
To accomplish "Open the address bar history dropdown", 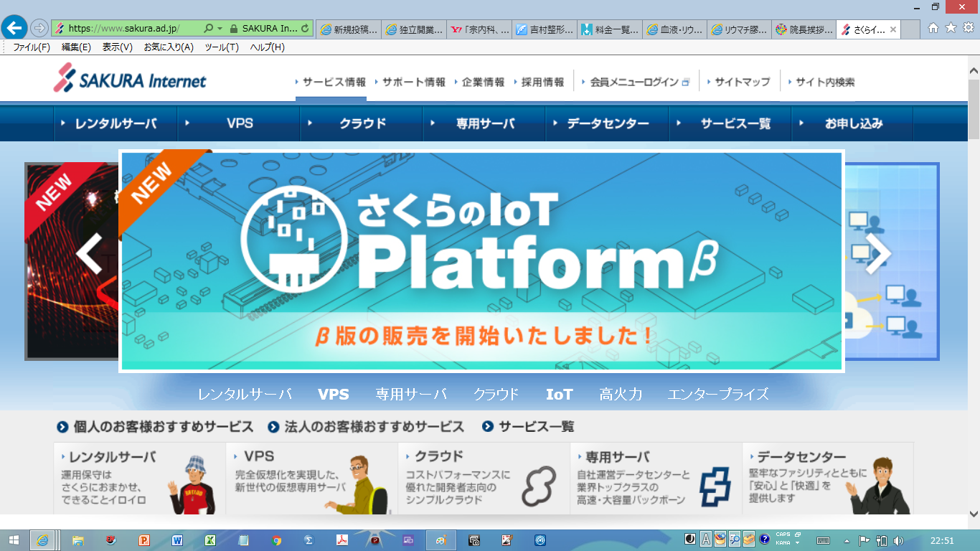I will [x=219, y=29].
